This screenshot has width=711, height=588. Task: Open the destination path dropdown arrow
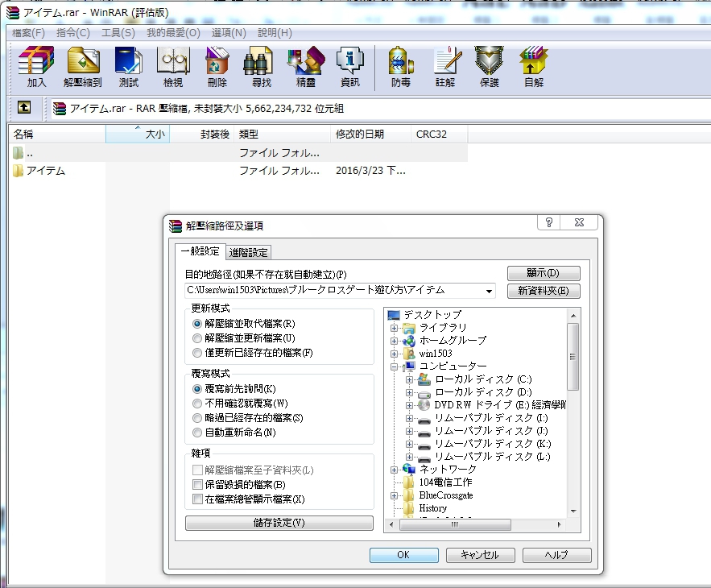tap(489, 291)
